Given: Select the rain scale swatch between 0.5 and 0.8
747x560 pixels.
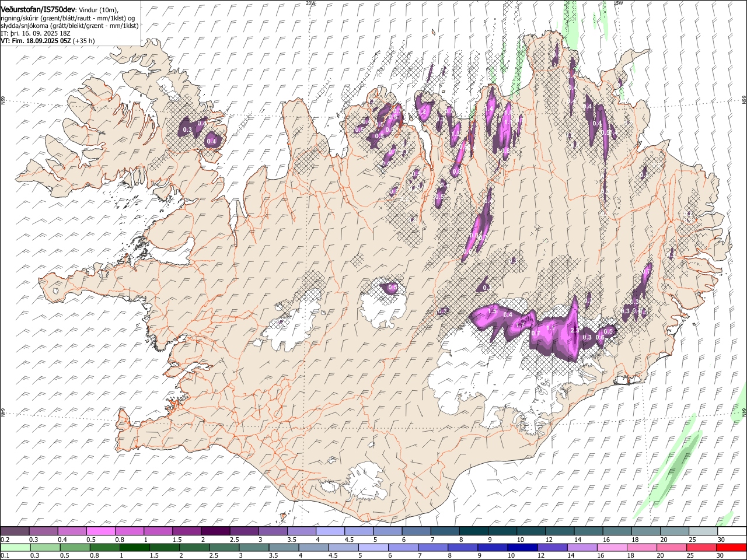Looking at the screenshot, I should coord(75,547).
